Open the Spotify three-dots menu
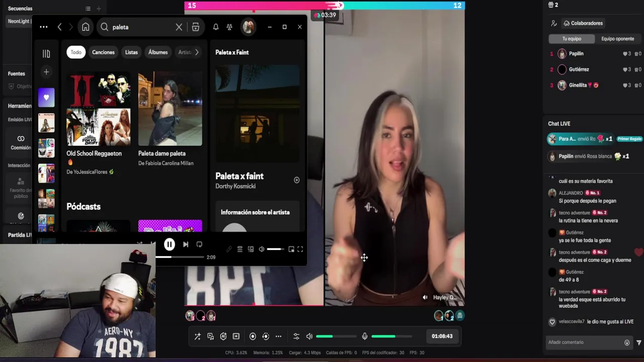The height and width of the screenshot is (362, 644). coord(43,27)
